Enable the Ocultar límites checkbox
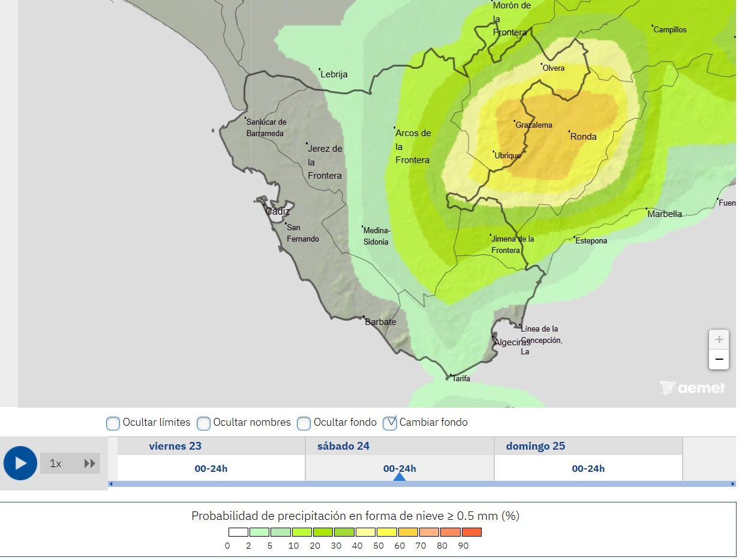The height and width of the screenshot is (560, 739). (113, 423)
